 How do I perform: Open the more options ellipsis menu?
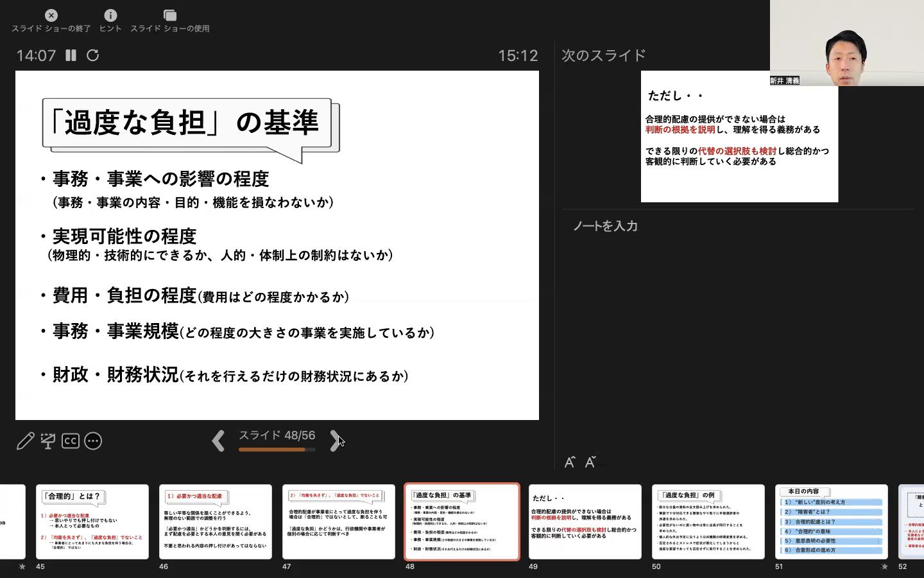click(93, 441)
